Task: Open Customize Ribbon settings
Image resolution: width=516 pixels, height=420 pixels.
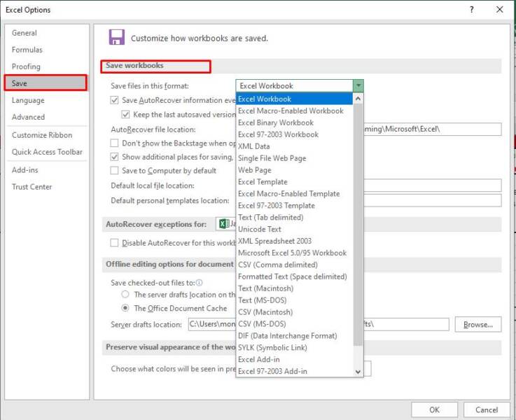Action: click(x=46, y=135)
